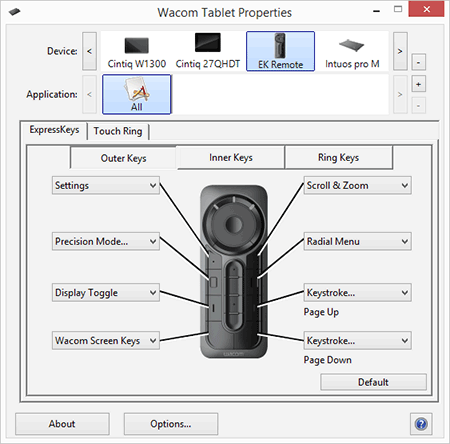Switch to the ExpressKeys tab
Image resolution: width=450 pixels, height=444 pixels.
tap(54, 130)
